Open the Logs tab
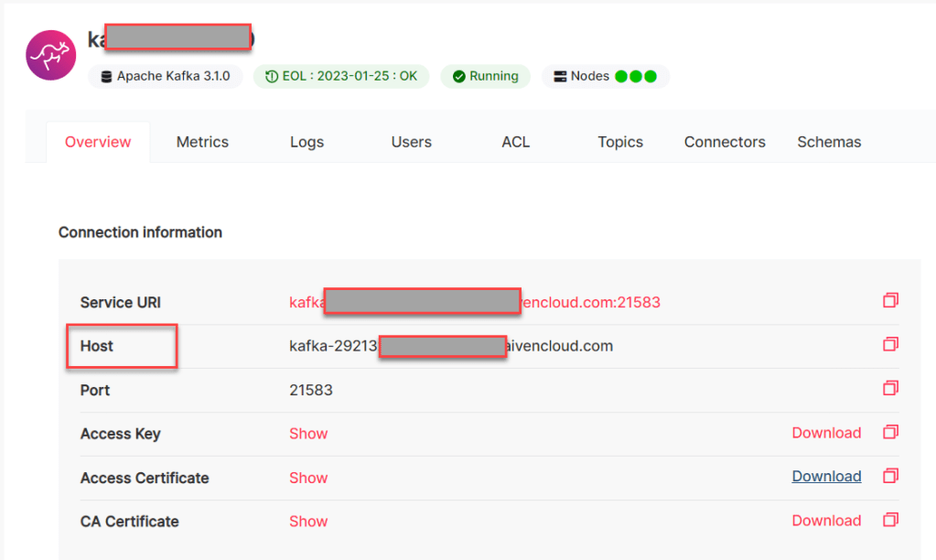 [307, 142]
